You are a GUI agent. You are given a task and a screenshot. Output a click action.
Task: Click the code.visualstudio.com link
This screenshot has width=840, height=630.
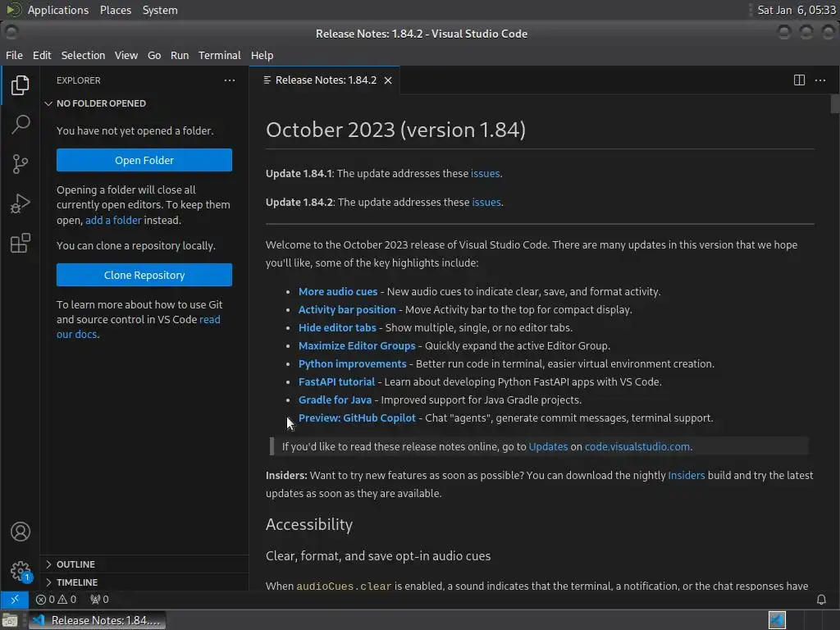637,447
